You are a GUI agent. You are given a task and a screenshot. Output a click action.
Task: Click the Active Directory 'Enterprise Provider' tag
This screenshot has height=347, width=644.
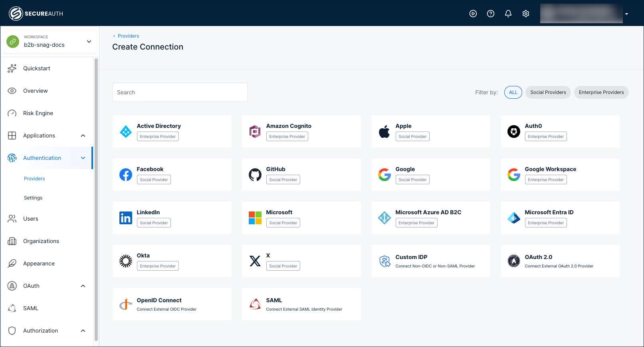[x=158, y=136]
